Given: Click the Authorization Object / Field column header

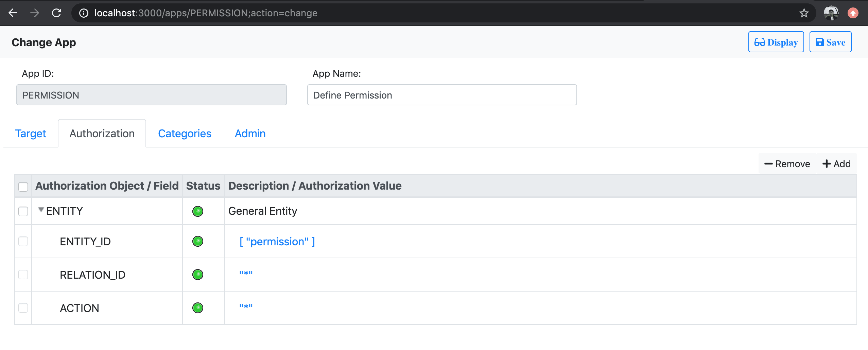Looking at the screenshot, I should (x=107, y=186).
